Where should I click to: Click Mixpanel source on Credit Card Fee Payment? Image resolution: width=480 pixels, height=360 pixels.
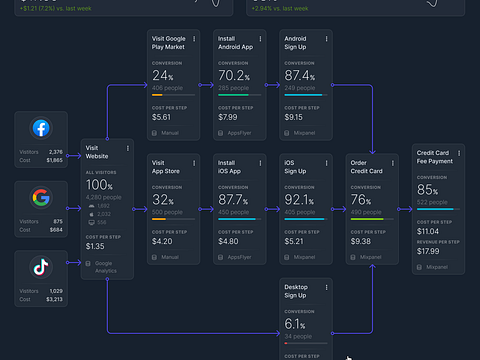coord(437,267)
